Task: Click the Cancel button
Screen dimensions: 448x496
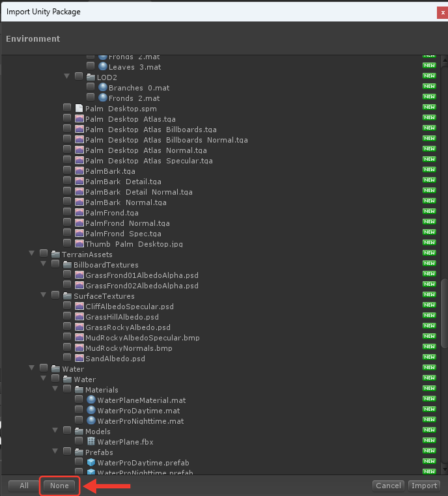Action: click(388, 486)
